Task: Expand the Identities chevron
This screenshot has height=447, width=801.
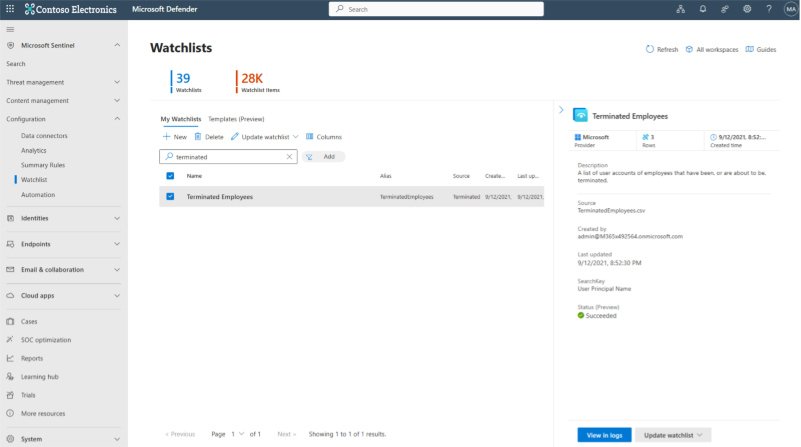Action: pyautogui.click(x=117, y=218)
